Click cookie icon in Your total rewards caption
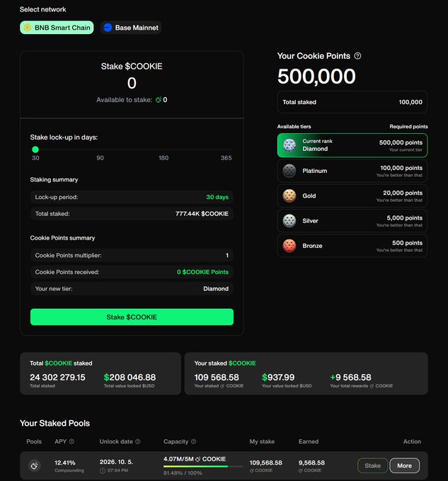Image resolution: width=448 pixels, height=481 pixels. (372, 386)
